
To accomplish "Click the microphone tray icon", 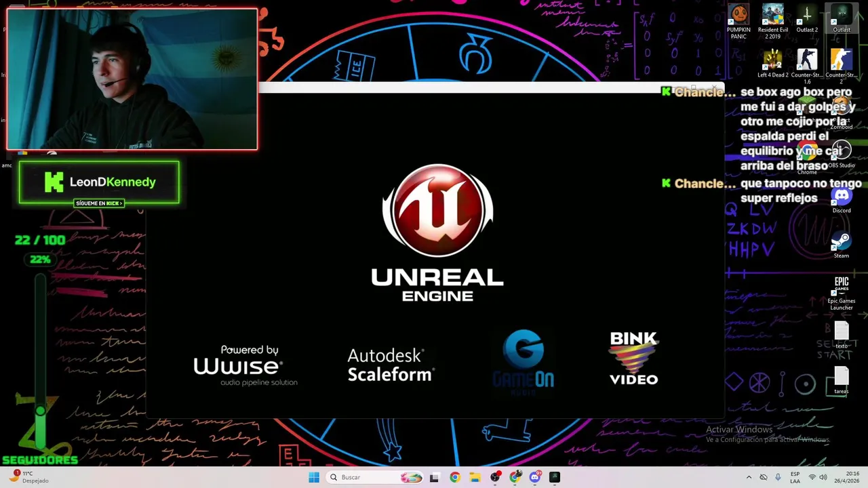I will (778, 477).
